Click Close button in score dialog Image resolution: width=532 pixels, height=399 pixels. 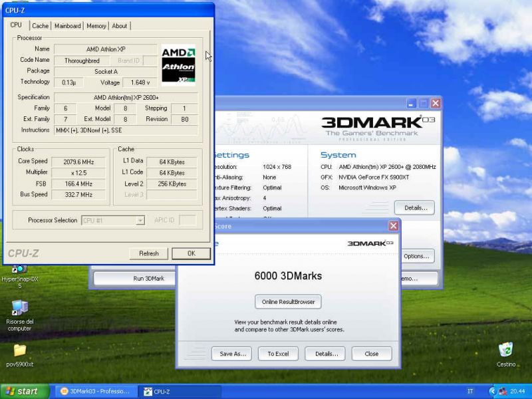372,354
